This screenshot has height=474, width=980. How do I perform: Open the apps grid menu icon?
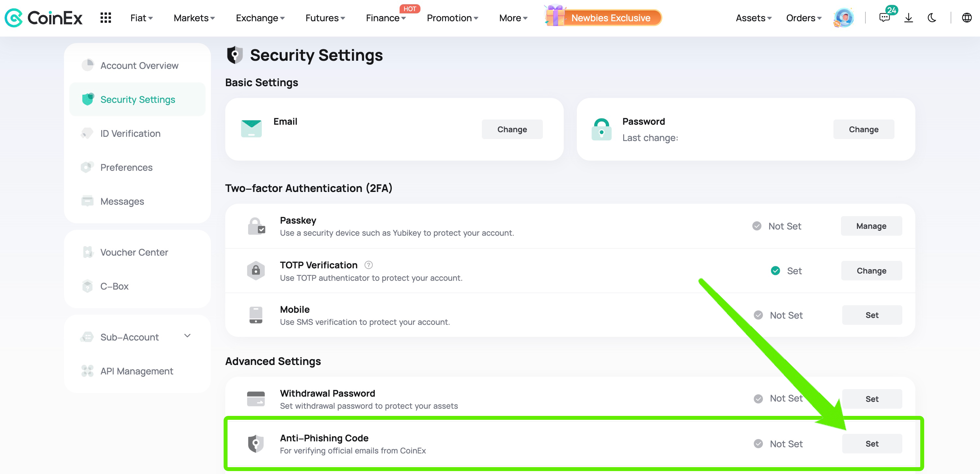(105, 18)
